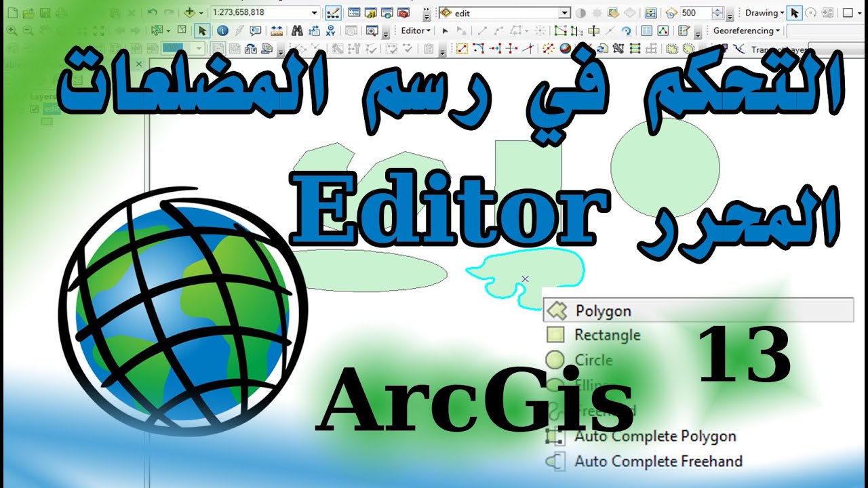Open the Georeferencing dropdown menu
This screenshot has height=488, width=868.
point(747,30)
